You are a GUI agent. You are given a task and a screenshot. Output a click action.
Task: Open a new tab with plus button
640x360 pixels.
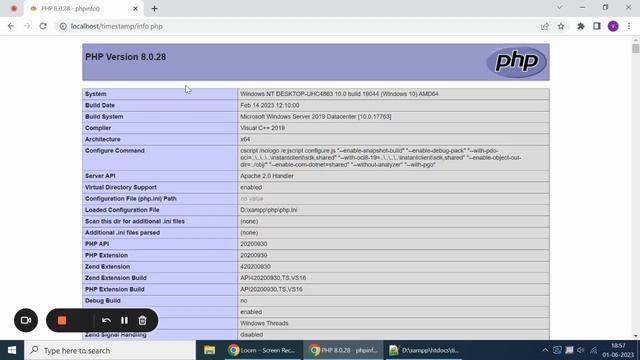(x=154, y=8)
